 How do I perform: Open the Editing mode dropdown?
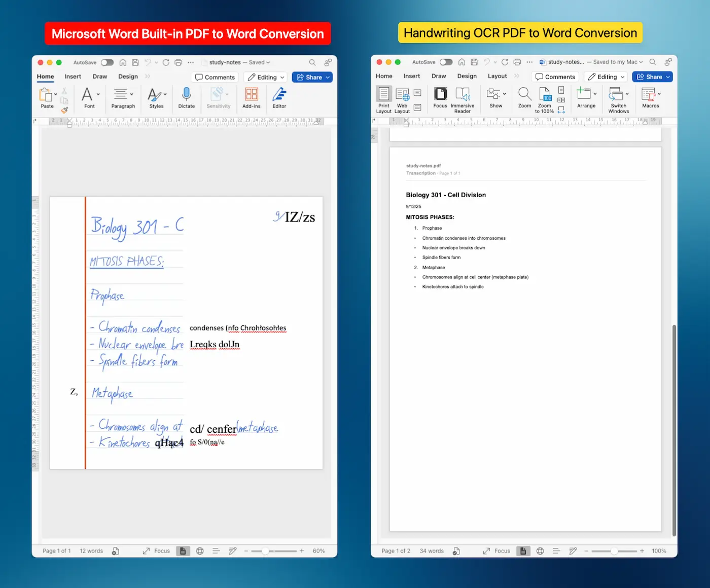[265, 77]
